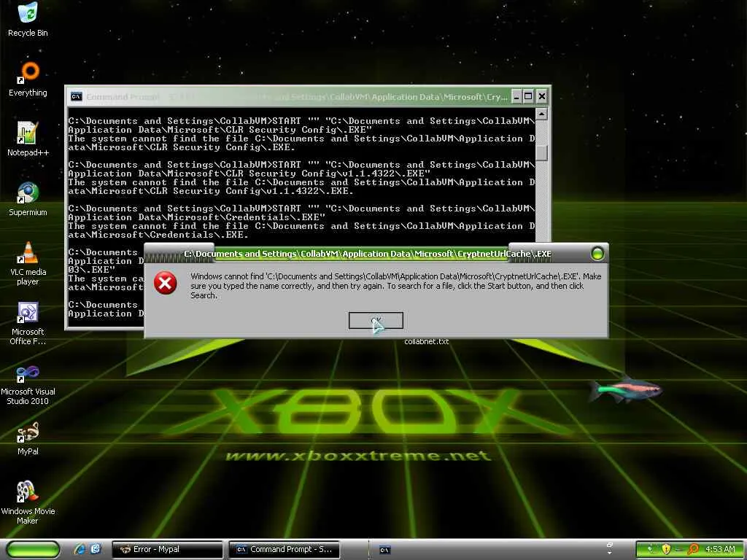Select the MyPal desktop shortcut
747x560 pixels.
28,438
